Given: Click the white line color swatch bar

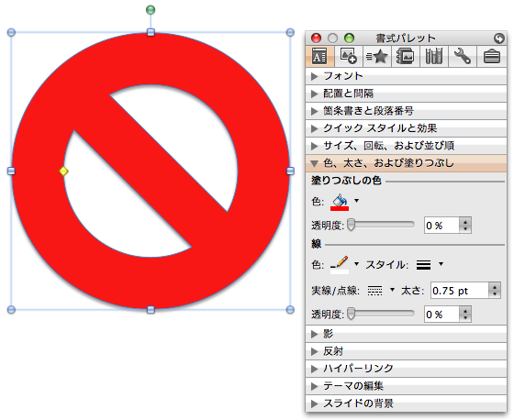Looking at the screenshot, I should (340, 271).
